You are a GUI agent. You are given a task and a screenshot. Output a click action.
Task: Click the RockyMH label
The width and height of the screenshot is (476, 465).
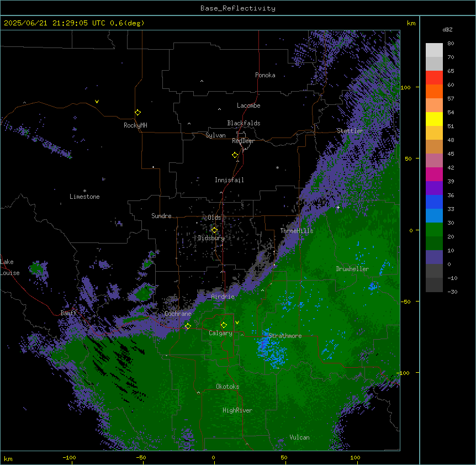click(135, 125)
